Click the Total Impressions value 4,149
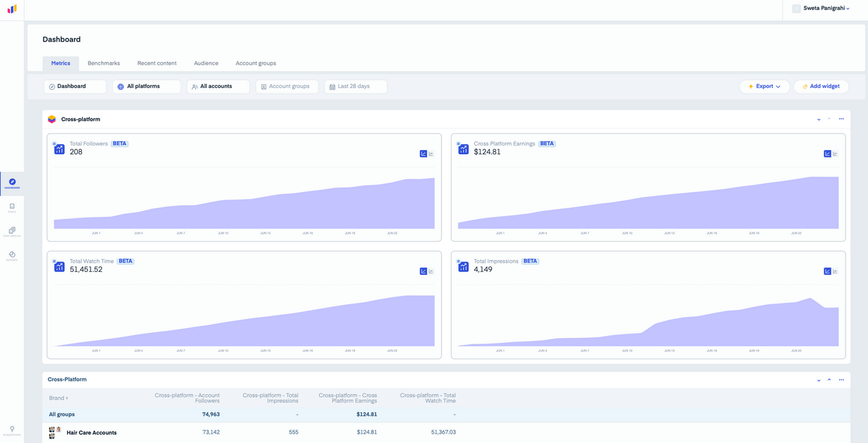The image size is (868, 443). click(x=483, y=270)
